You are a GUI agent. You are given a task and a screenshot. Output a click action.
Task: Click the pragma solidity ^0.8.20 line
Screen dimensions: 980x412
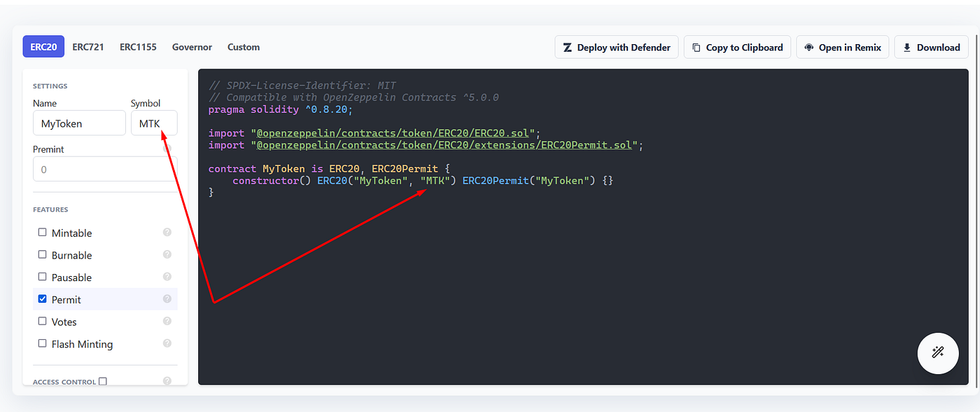tap(281, 109)
